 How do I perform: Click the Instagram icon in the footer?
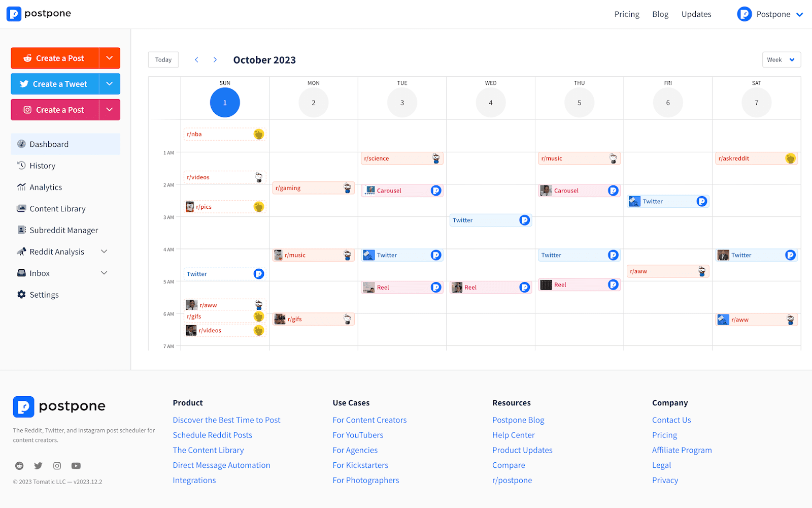pos(57,465)
